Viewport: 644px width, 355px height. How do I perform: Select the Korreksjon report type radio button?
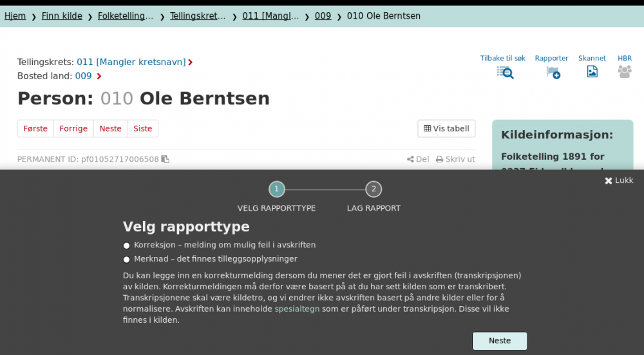tap(127, 245)
